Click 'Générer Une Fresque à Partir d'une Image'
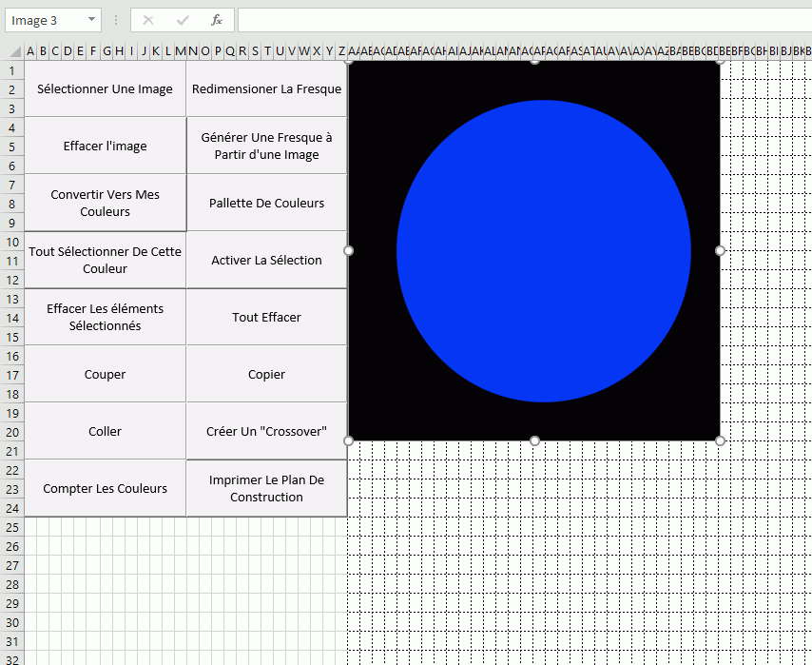The height and width of the screenshot is (665, 812). 266,146
